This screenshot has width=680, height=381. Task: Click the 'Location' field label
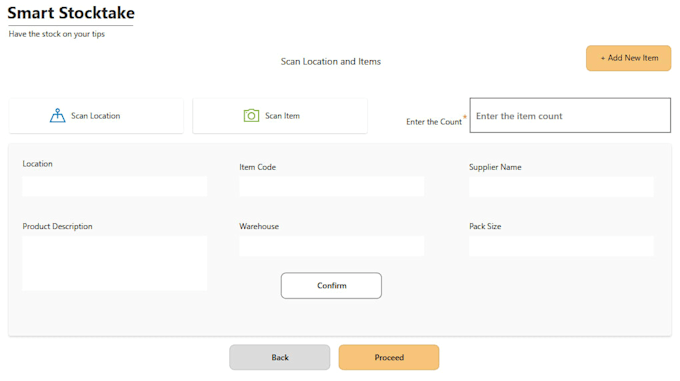[37, 164]
